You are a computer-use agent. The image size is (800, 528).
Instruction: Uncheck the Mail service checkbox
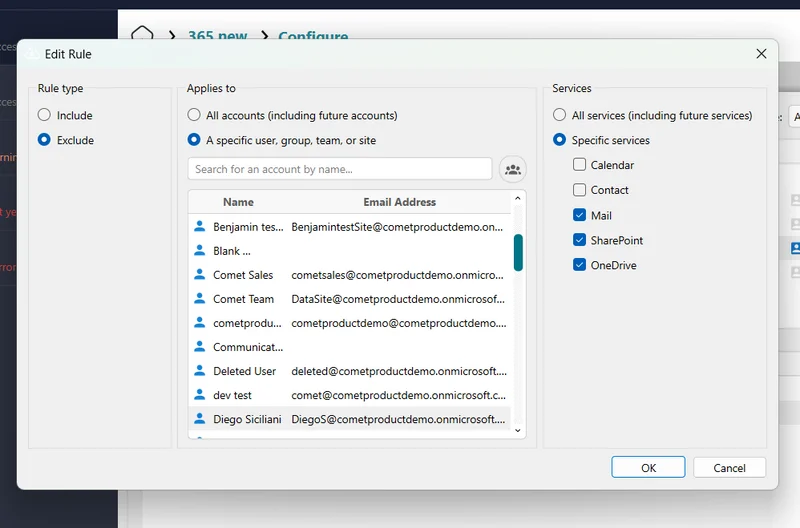pyautogui.click(x=580, y=215)
